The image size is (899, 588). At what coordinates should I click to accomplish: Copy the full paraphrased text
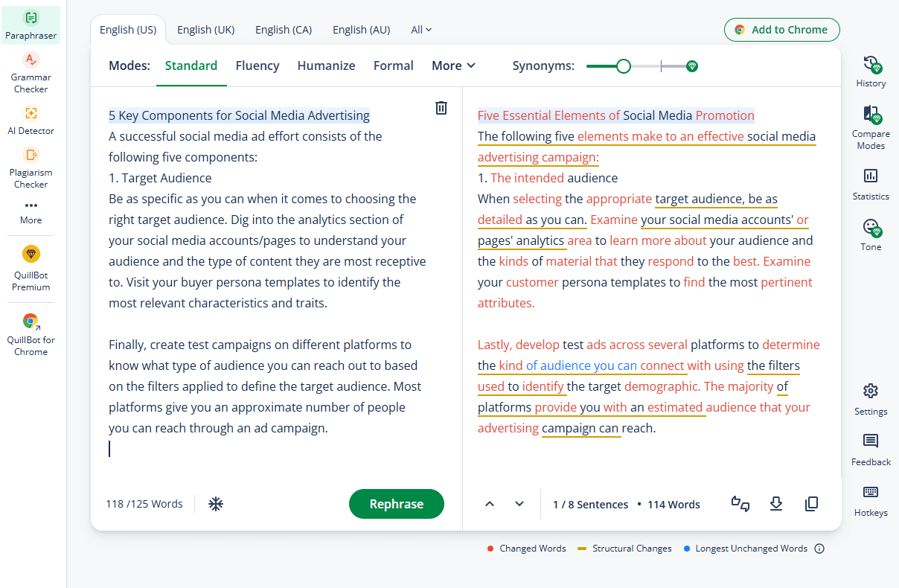coord(812,504)
